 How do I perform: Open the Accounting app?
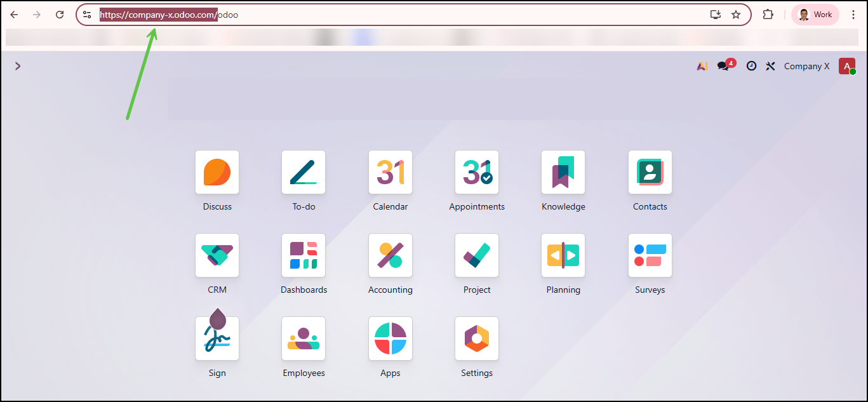coord(390,255)
